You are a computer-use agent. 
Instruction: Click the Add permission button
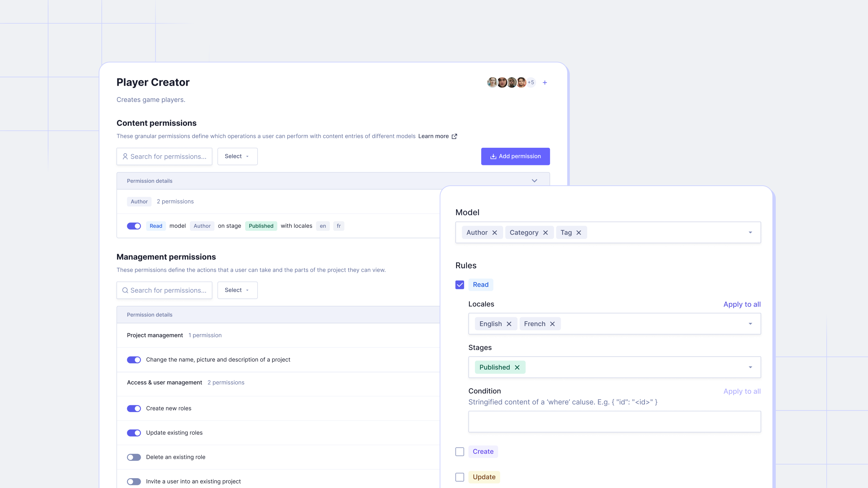point(515,156)
